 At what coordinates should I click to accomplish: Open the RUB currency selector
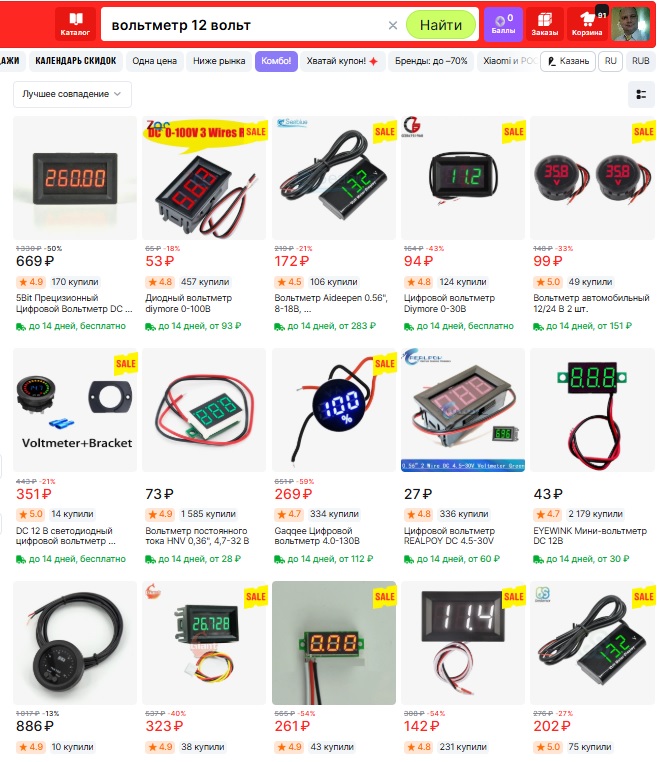click(x=641, y=61)
